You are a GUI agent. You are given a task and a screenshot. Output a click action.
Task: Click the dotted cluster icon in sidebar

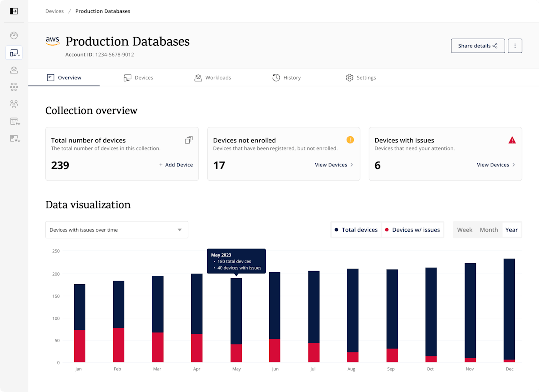point(14,87)
